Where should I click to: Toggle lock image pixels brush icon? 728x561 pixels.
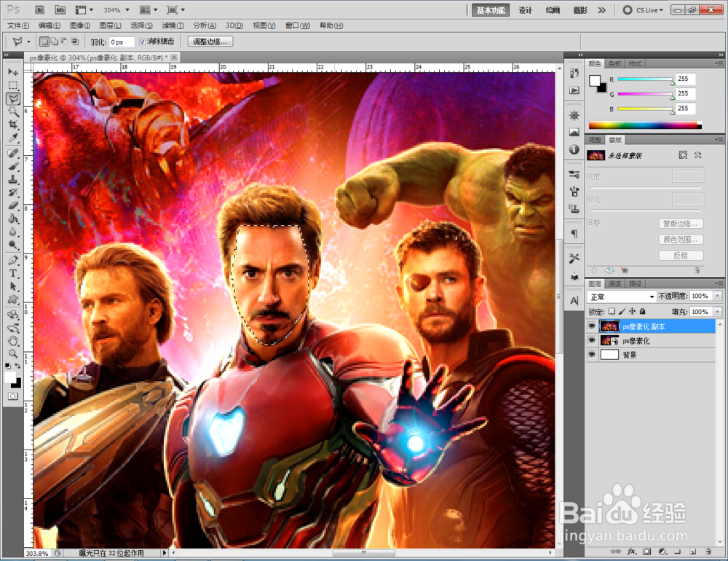(x=622, y=311)
